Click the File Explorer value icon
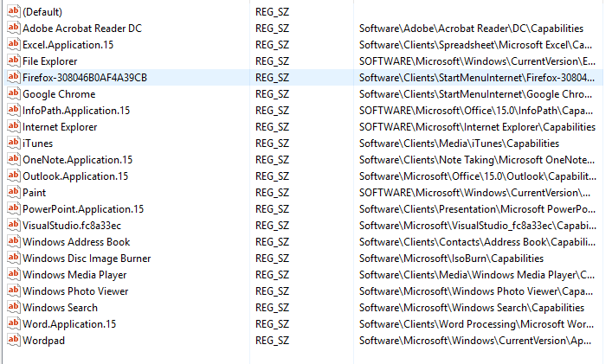The height and width of the screenshot is (364, 612). click(13, 61)
